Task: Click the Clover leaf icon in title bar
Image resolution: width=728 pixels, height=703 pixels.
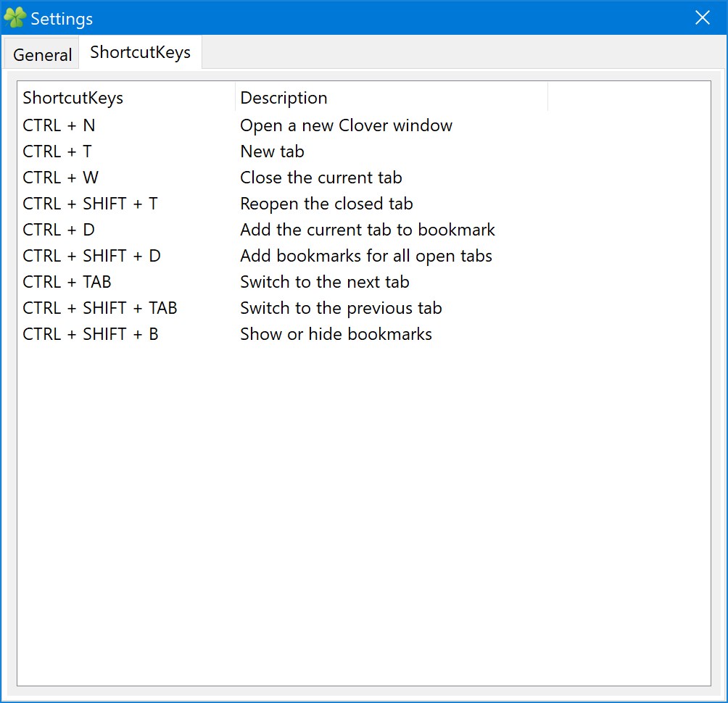Action: pos(15,17)
